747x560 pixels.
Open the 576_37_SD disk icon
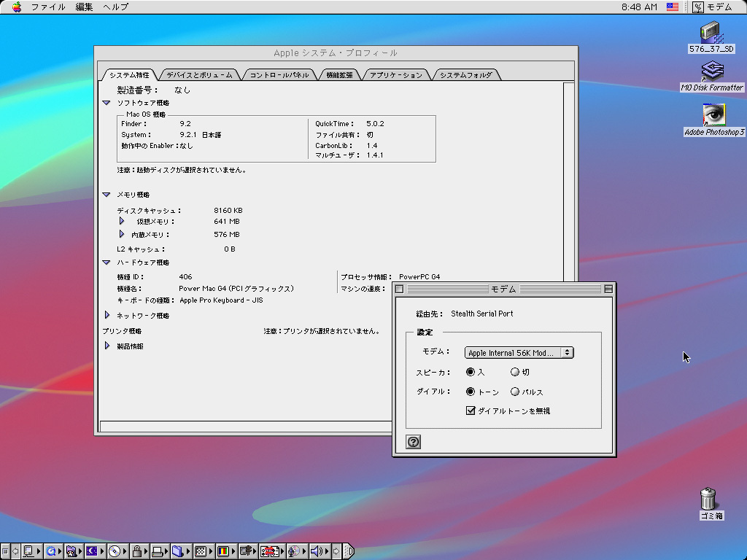click(x=711, y=32)
